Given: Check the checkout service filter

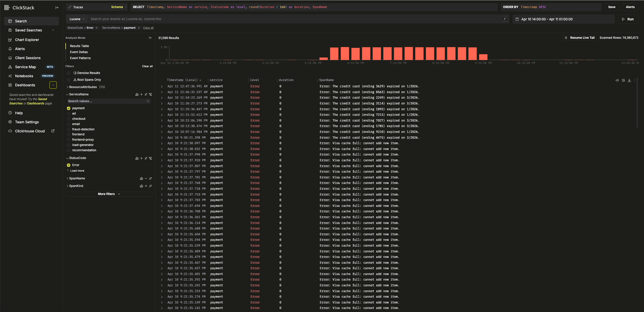Looking at the screenshot, I should coord(68,119).
